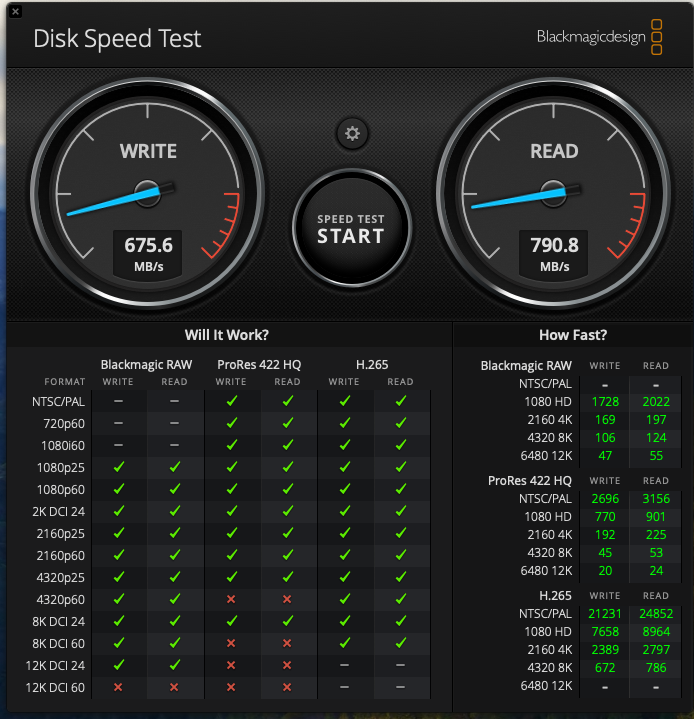
Task: Click the write speed 675.6 MB/s readout
Action: pos(148,254)
